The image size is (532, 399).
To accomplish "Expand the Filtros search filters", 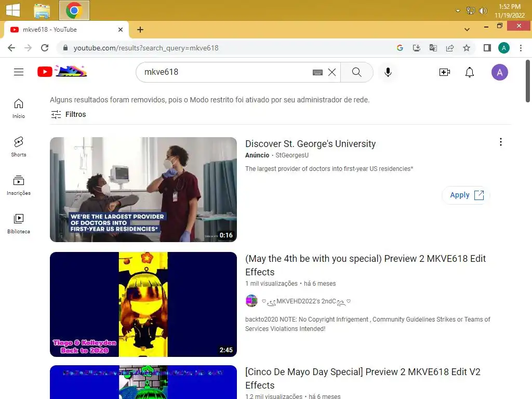I will pos(69,114).
